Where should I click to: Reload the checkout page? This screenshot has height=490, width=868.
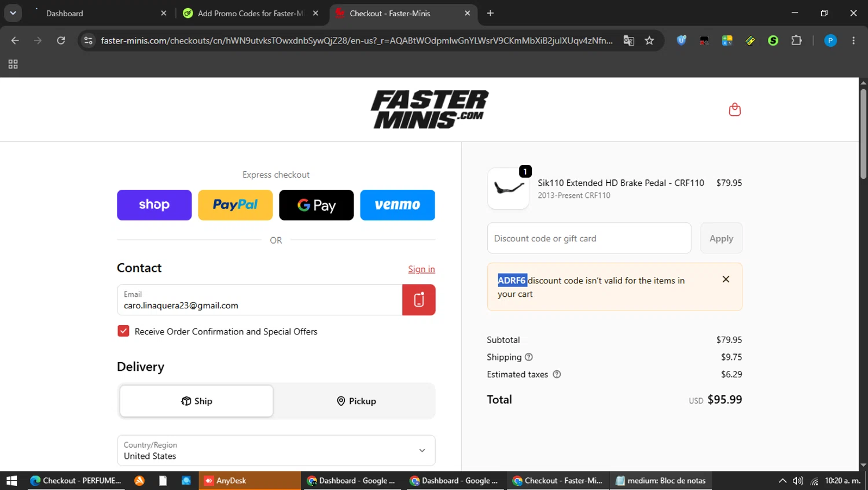tap(61, 40)
